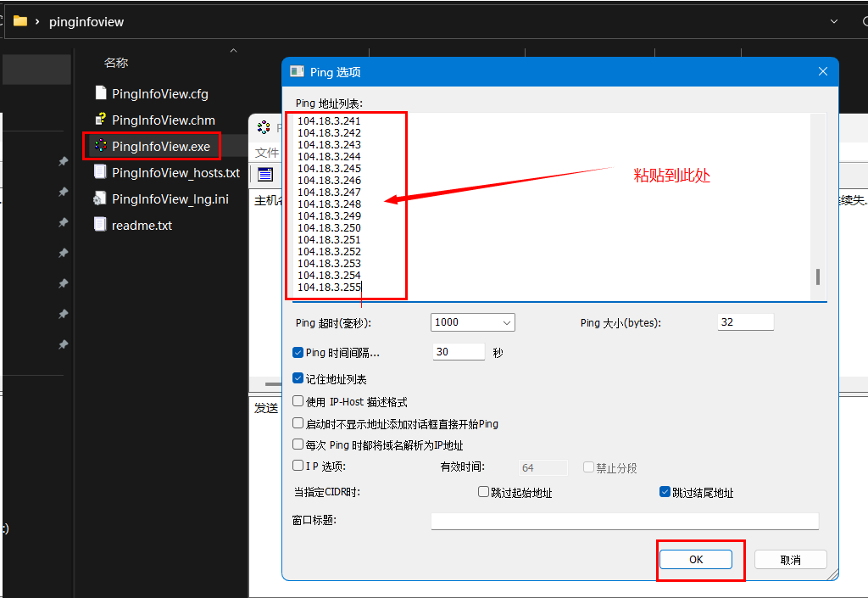Toggle the Ping 时间间隔 checkbox
Screen dimensions: 868x598
click(x=298, y=353)
